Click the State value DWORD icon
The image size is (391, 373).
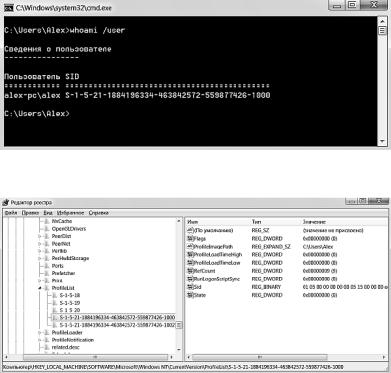190,295
